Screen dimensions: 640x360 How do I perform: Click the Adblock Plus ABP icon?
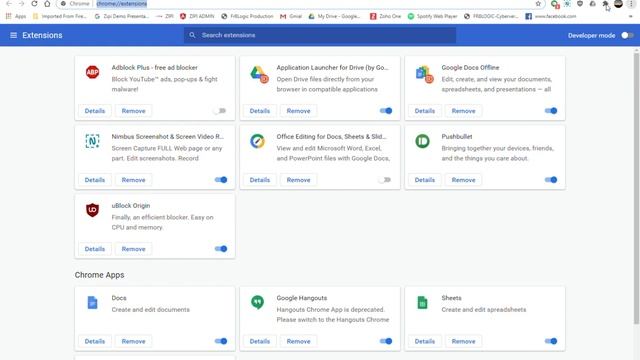point(92,72)
